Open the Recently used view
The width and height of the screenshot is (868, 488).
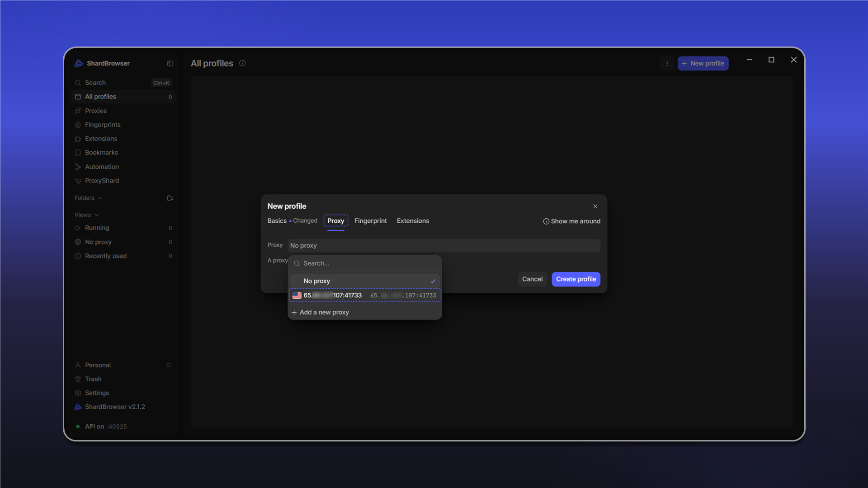(x=123, y=256)
